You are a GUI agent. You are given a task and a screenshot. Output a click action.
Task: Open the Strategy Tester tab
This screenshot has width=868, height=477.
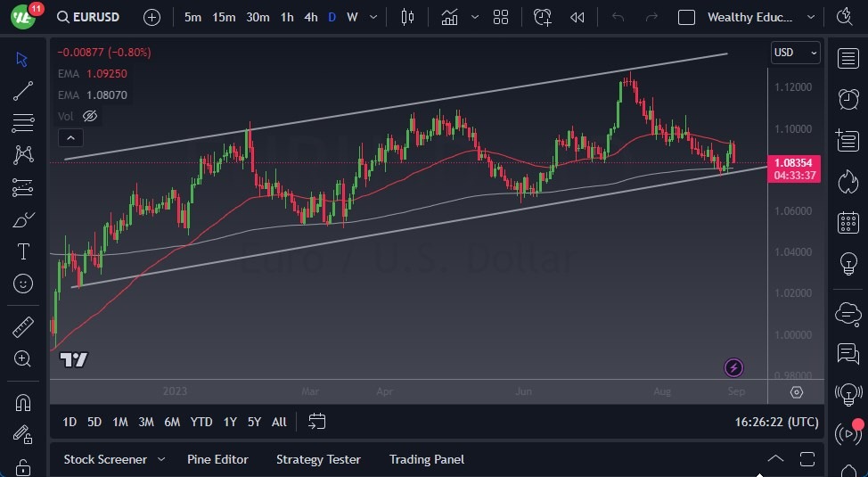pos(318,459)
